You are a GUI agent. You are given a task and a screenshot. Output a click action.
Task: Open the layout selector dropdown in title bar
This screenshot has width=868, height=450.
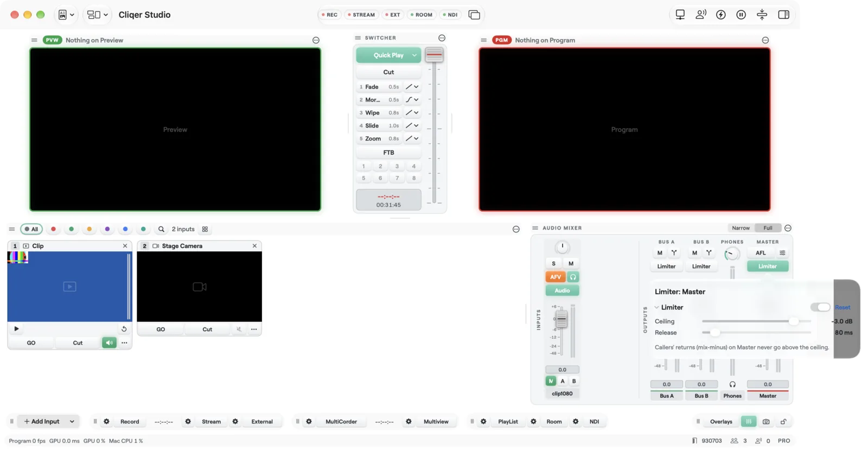pyautogui.click(x=98, y=15)
